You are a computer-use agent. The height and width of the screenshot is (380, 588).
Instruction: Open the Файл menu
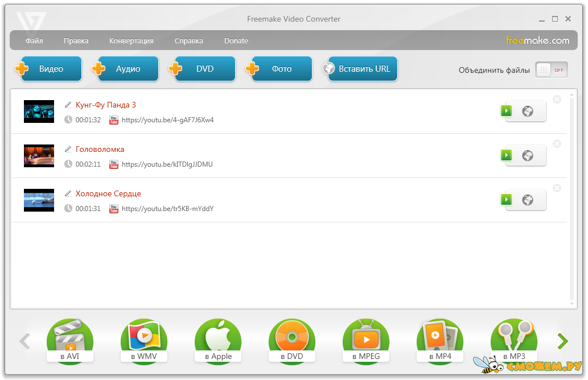click(x=34, y=40)
